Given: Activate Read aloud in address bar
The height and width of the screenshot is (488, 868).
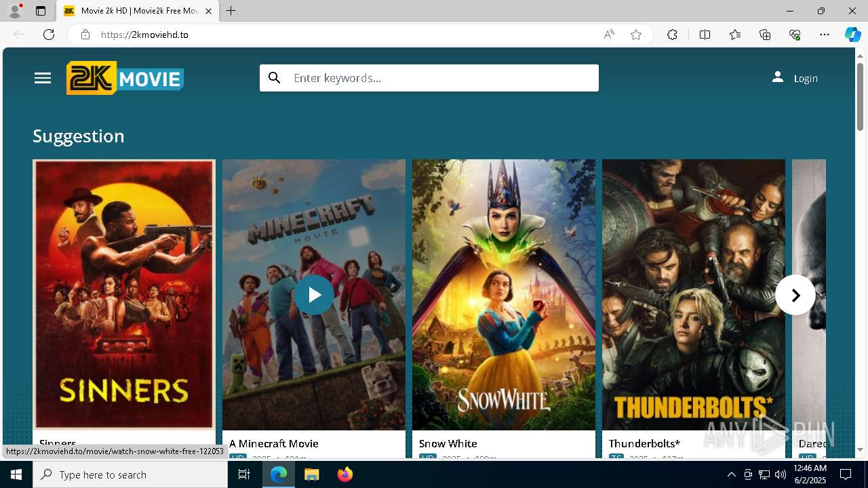Looking at the screenshot, I should click(609, 35).
